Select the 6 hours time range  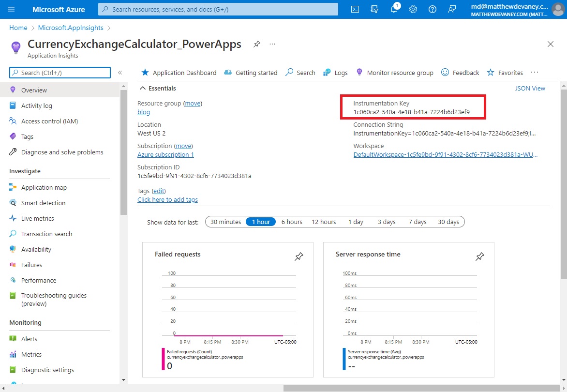(291, 222)
